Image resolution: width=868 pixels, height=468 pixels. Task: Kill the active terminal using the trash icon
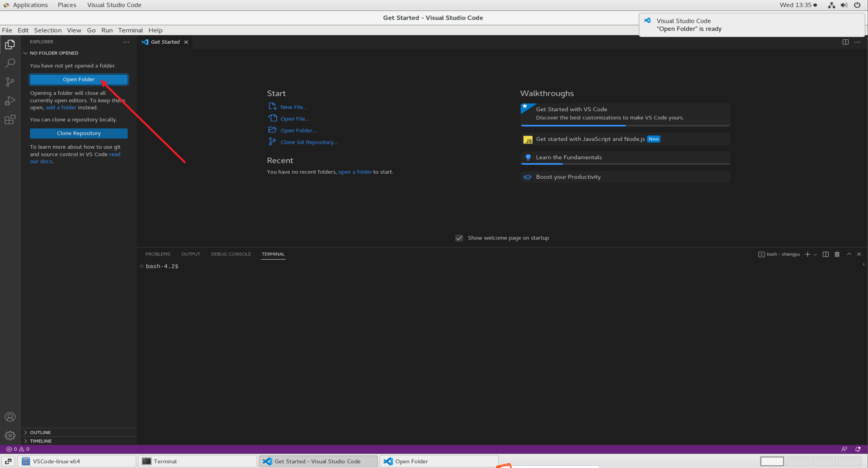837,254
